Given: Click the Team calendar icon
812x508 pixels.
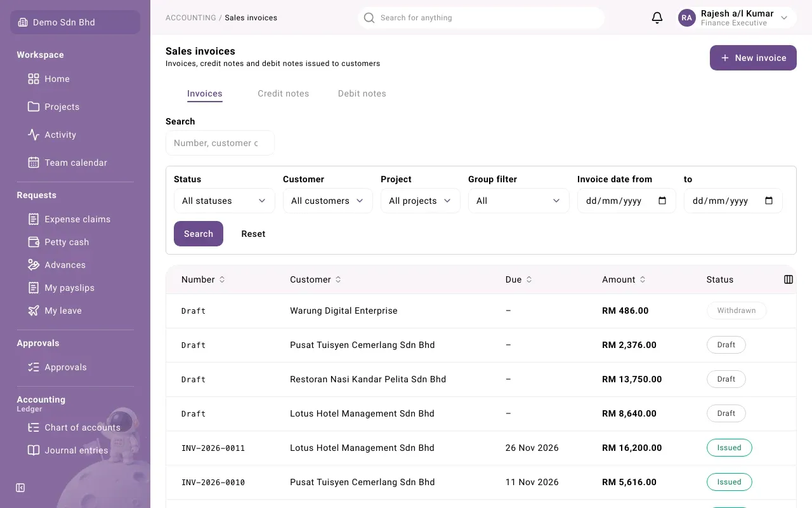Looking at the screenshot, I should tap(34, 163).
